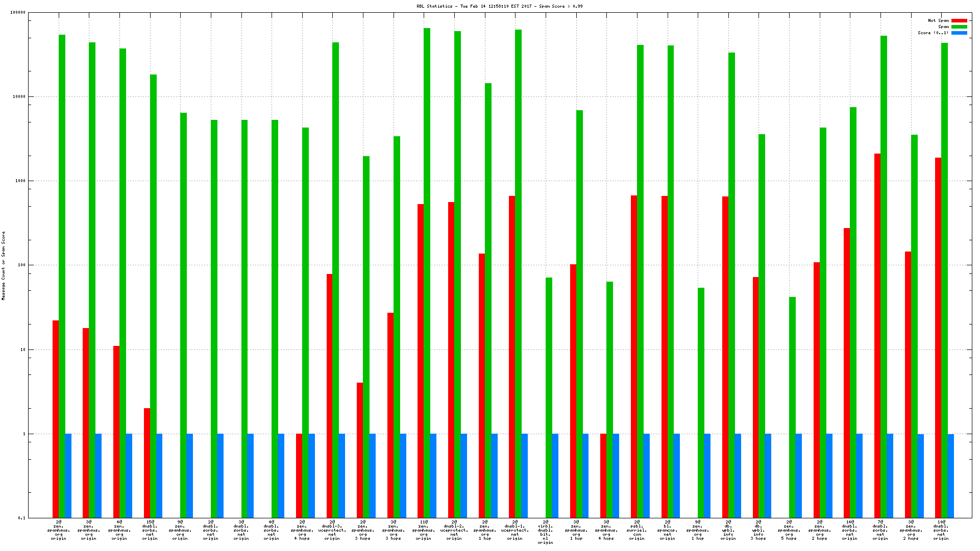980x551 pixels.
Task: Click the dnsbl-3.uceprotect.net axis label
Action: [x=332, y=530]
